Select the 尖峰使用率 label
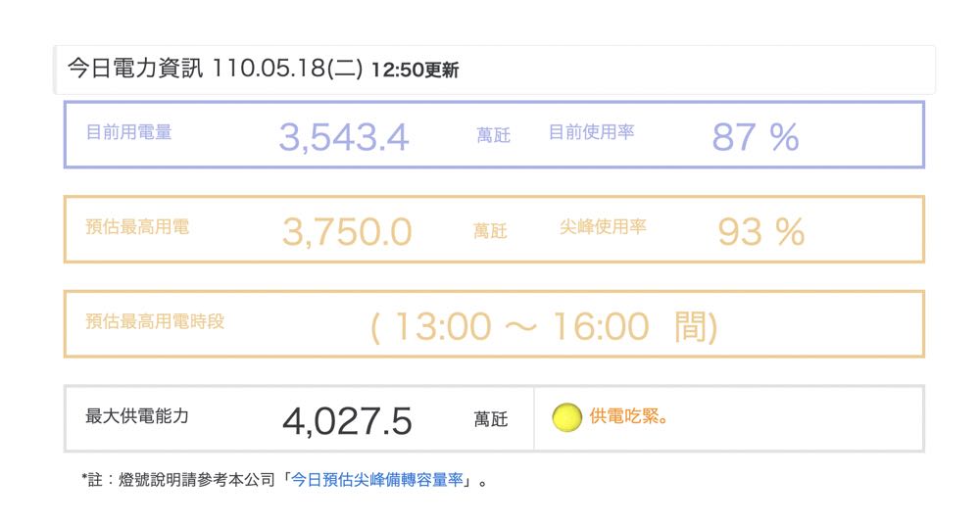 click(603, 227)
